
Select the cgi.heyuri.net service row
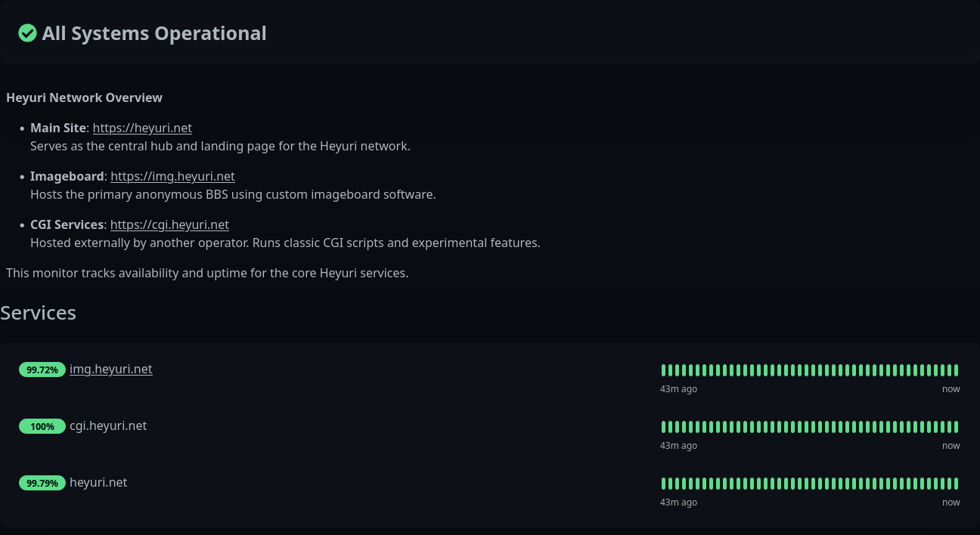click(x=108, y=426)
